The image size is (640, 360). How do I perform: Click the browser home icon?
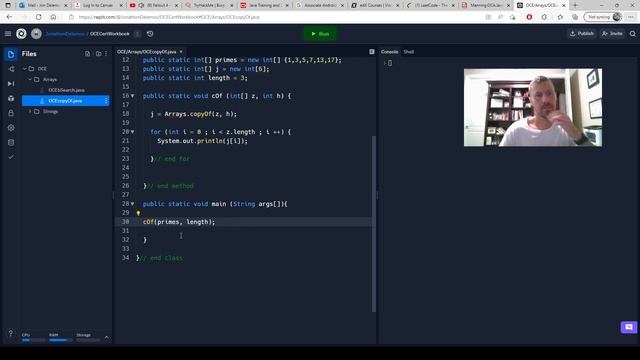(53, 17)
